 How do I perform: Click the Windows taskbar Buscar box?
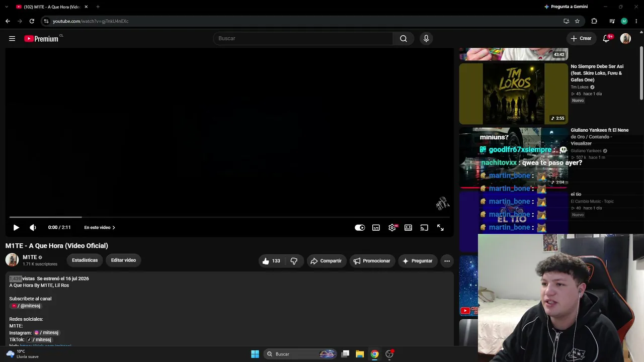[x=300, y=354]
